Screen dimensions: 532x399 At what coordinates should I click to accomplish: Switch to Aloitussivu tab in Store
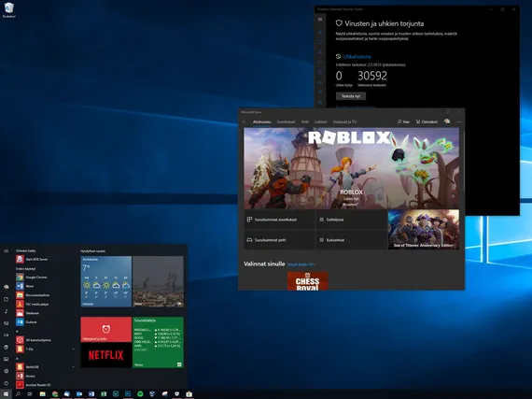(262, 121)
